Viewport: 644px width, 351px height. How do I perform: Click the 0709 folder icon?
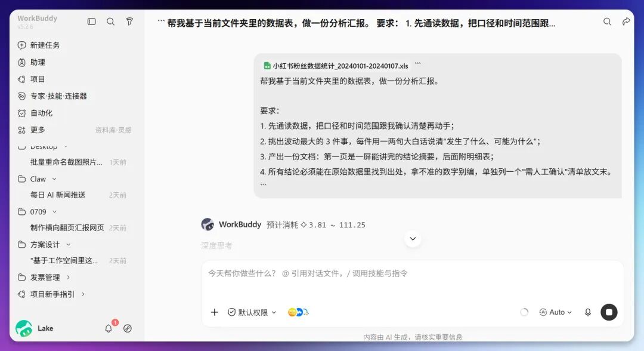[x=22, y=212]
